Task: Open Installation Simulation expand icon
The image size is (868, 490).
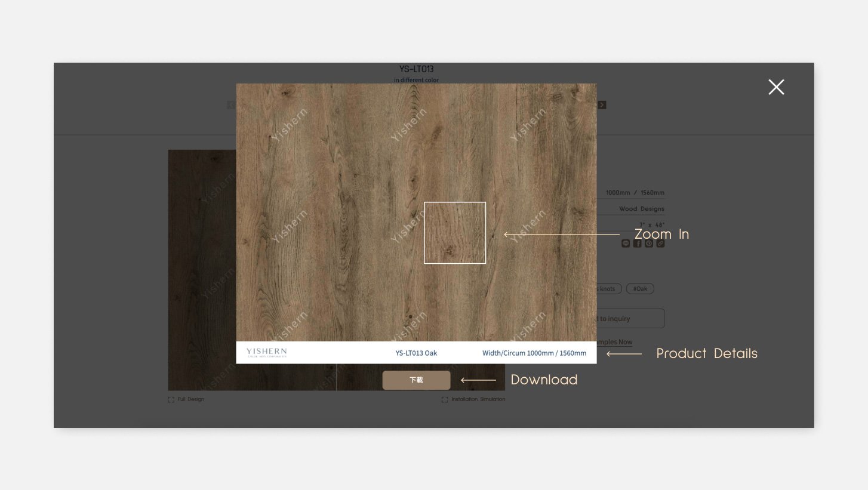Action: (445, 399)
